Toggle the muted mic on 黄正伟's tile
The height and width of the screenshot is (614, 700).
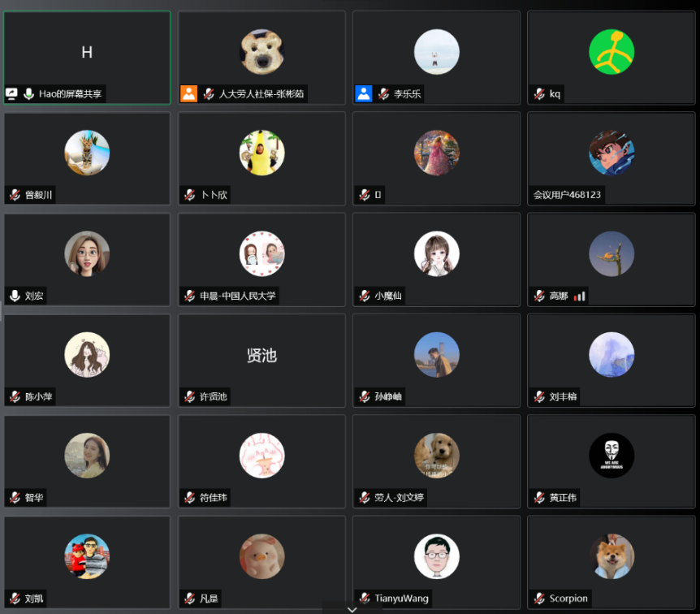pyautogui.click(x=539, y=497)
